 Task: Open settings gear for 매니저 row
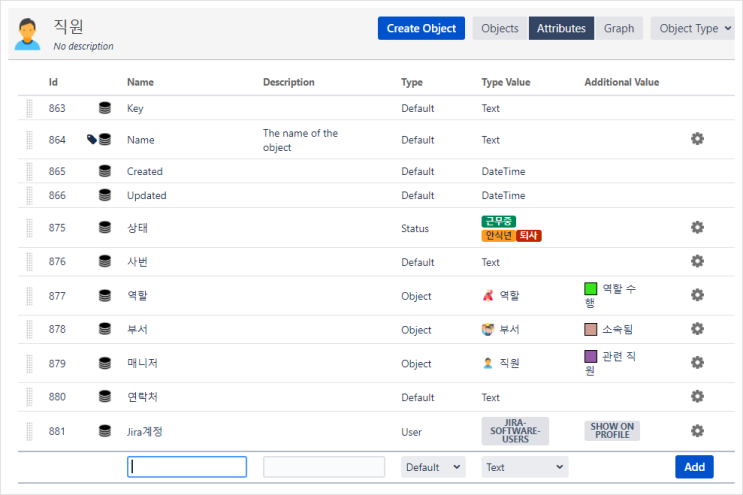(697, 363)
